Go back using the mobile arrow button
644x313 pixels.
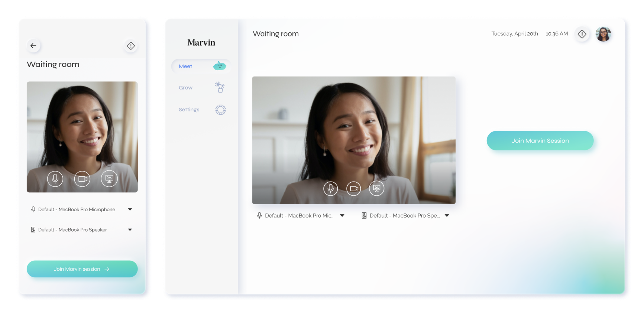33,46
